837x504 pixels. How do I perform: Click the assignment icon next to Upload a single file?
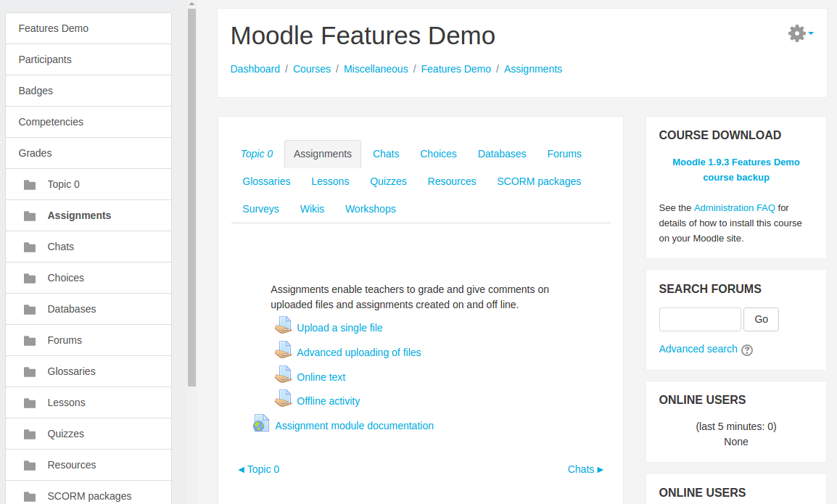[284, 325]
